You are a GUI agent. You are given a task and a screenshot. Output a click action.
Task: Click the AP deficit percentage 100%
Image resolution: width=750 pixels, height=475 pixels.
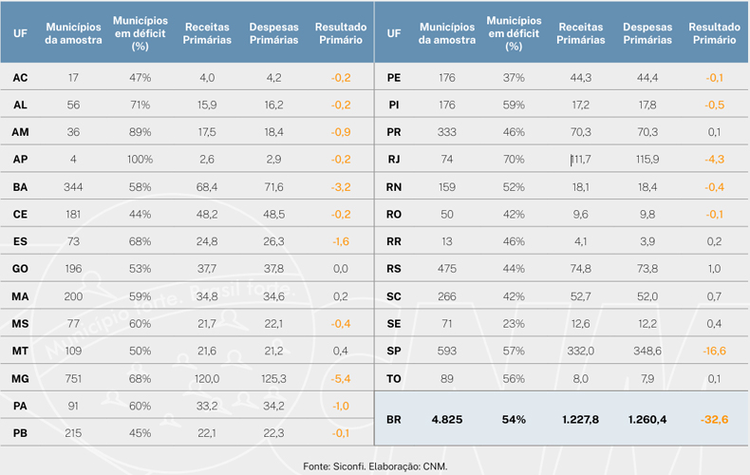140,159
